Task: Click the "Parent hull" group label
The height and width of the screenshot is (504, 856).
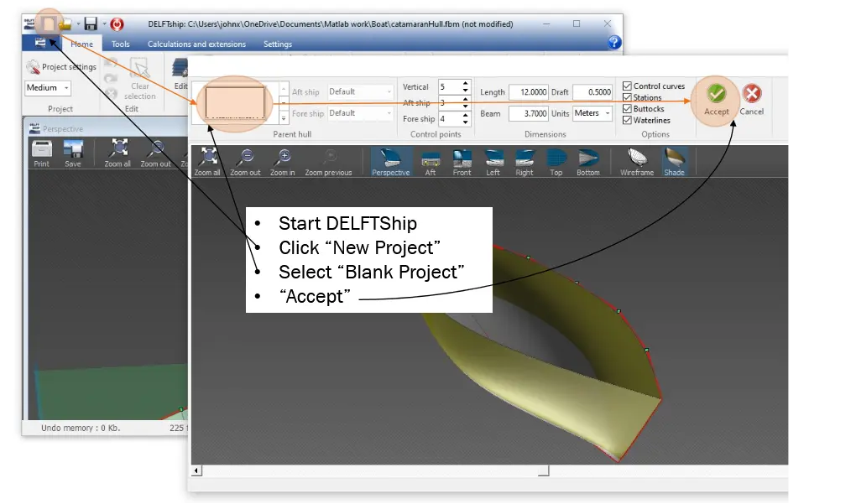Action: click(x=292, y=134)
